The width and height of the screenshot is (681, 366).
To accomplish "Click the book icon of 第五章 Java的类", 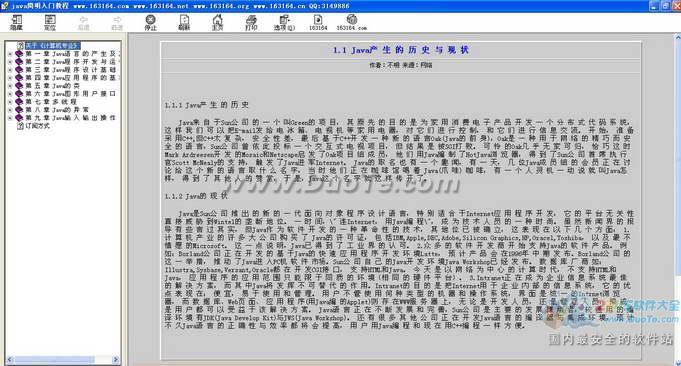I will [19, 86].
